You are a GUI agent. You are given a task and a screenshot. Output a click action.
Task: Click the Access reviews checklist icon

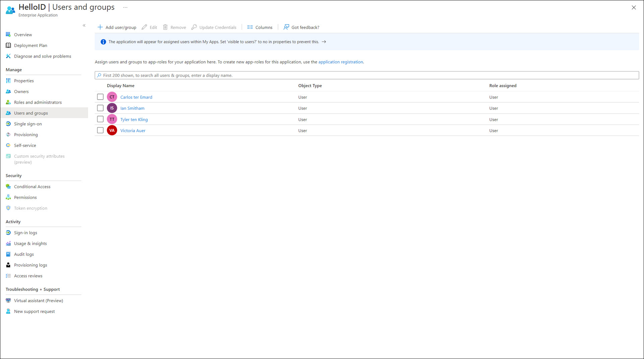click(8, 276)
